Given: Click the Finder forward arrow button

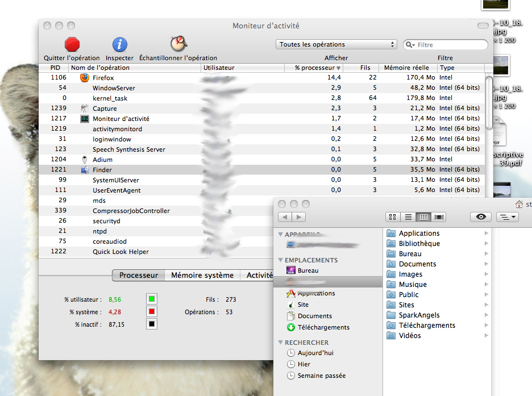Looking at the screenshot, I should [x=298, y=217].
